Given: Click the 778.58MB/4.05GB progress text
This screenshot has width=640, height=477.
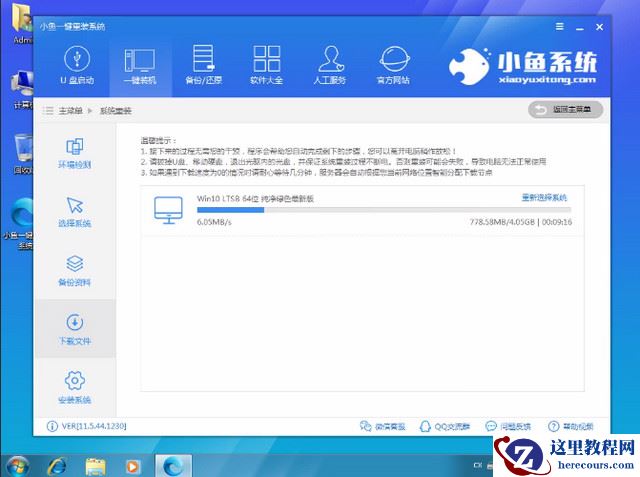Looking at the screenshot, I should (x=502, y=222).
